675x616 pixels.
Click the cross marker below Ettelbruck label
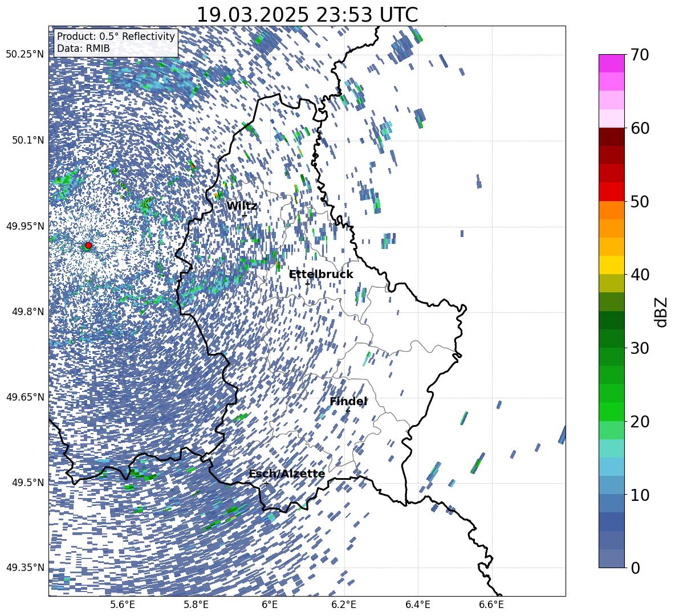click(307, 284)
